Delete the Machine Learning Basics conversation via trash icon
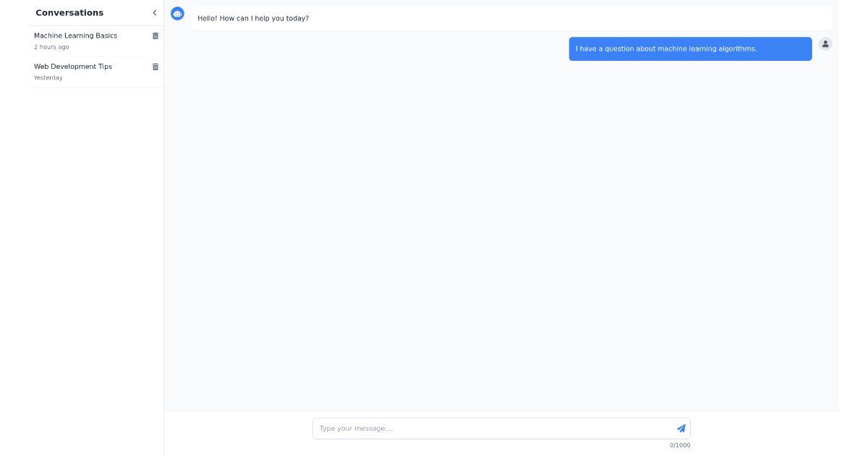The image size is (868, 456). tap(156, 35)
